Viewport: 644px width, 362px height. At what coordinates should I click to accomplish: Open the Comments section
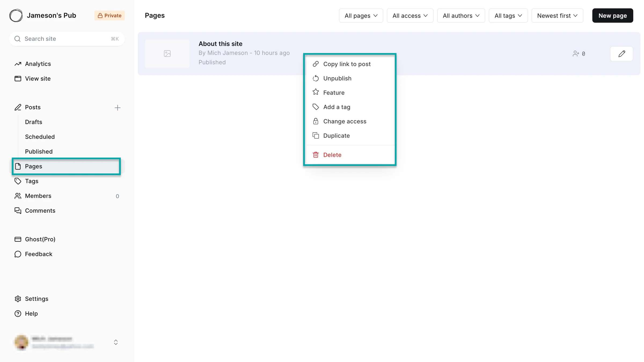click(35, 211)
